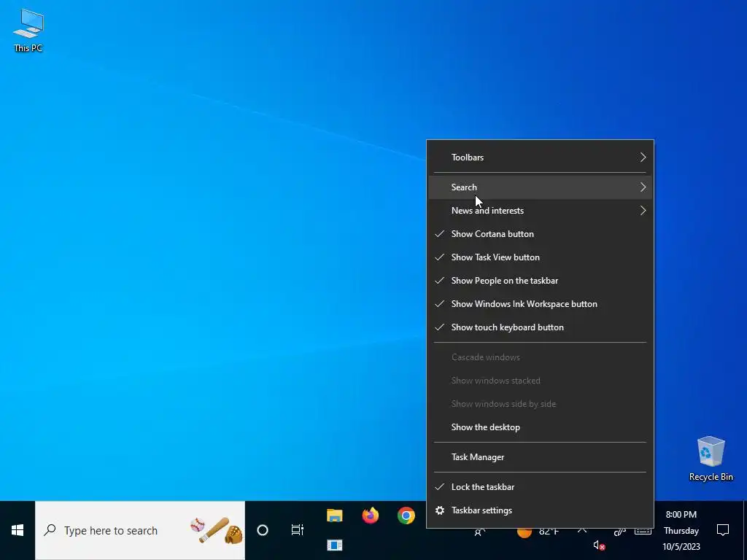Open the People icon on taskbar
The width and height of the screenshot is (747, 560).
coord(479,532)
